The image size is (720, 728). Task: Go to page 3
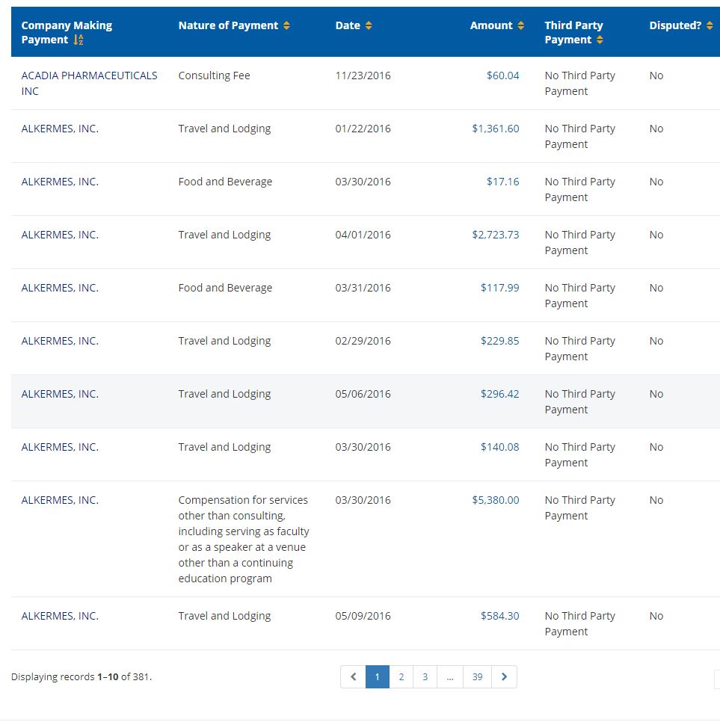(x=425, y=677)
